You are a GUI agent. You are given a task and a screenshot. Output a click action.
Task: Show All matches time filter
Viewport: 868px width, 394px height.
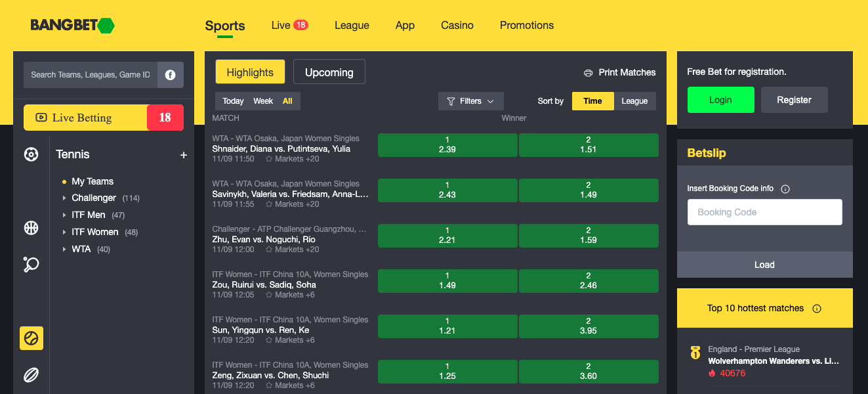pyautogui.click(x=288, y=101)
